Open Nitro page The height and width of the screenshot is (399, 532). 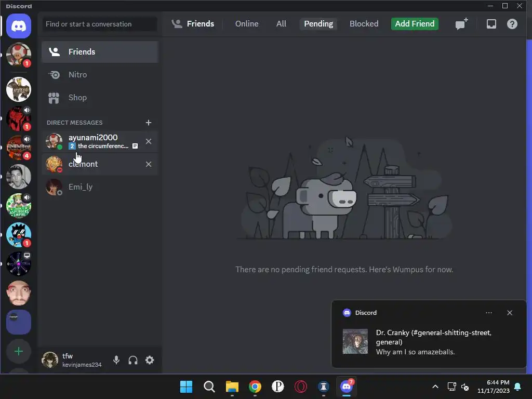[100, 75]
